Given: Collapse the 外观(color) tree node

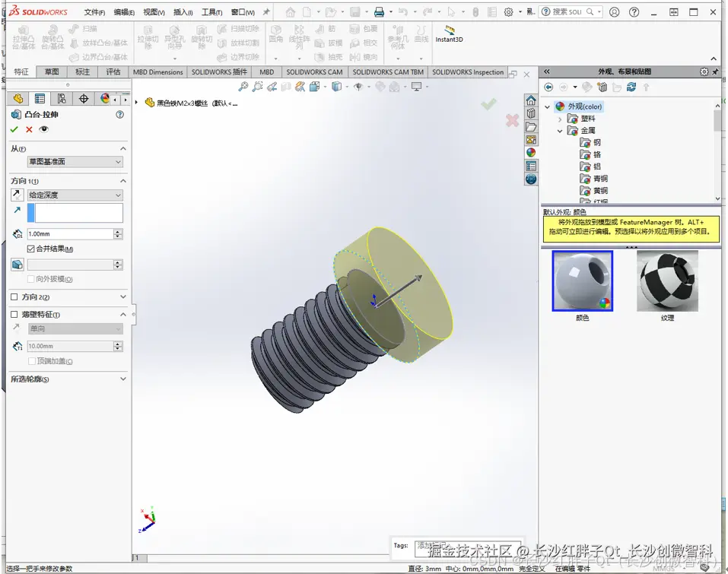Looking at the screenshot, I should pos(548,106).
